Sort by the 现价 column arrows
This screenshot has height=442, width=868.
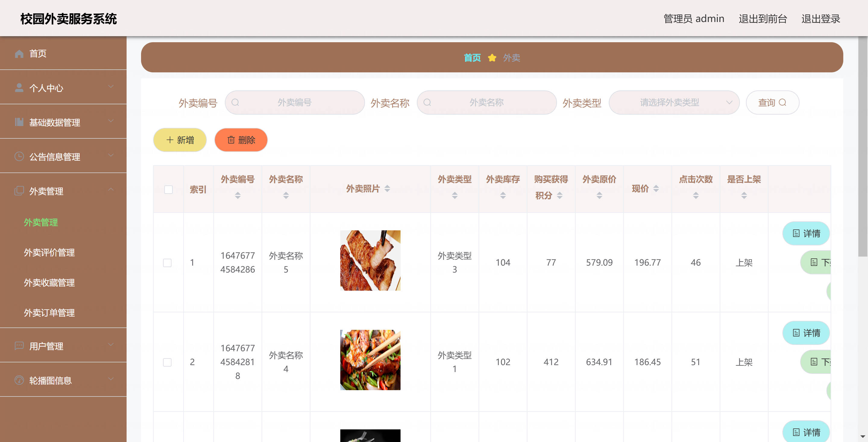(x=656, y=188)
